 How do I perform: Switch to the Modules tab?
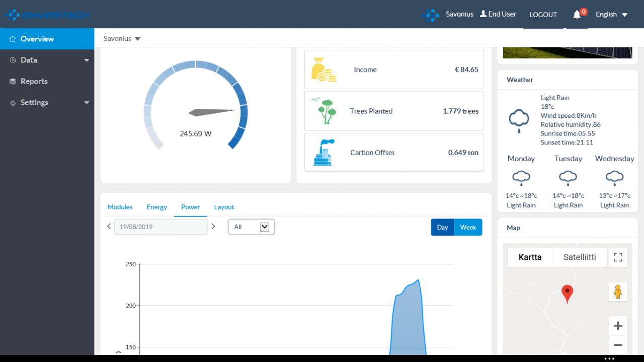(x=120, y=207)
